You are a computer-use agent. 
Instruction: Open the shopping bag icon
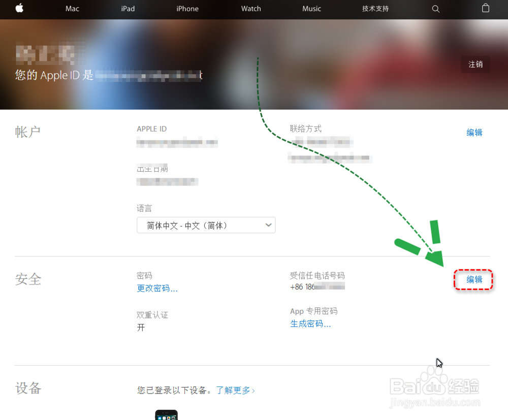click(485, 8)
